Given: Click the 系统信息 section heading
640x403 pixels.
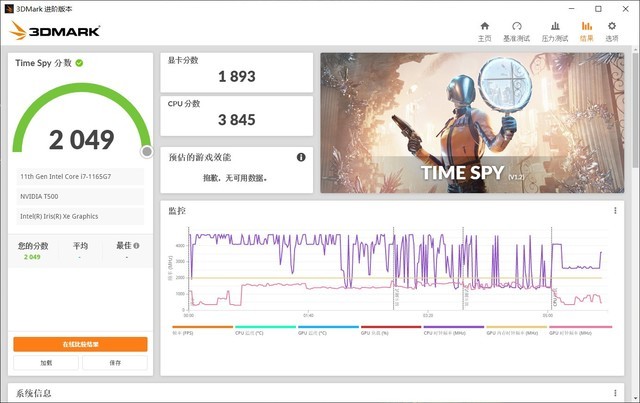Looking at the screenshot, I should pyautogui.click(x=33, y=393).
